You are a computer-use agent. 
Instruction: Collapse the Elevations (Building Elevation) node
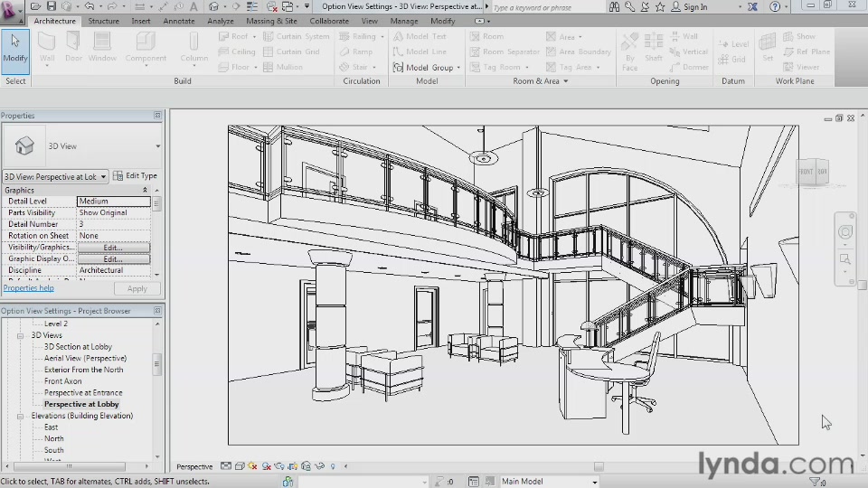(20, 416)
